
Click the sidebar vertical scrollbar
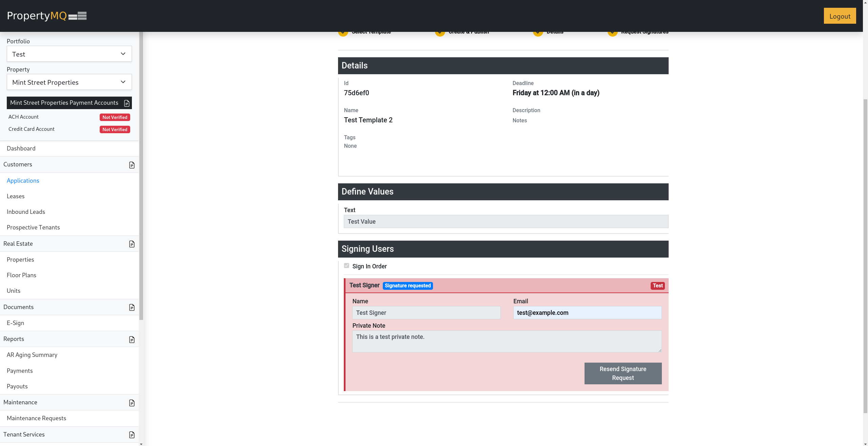click(x=141, y=176)
